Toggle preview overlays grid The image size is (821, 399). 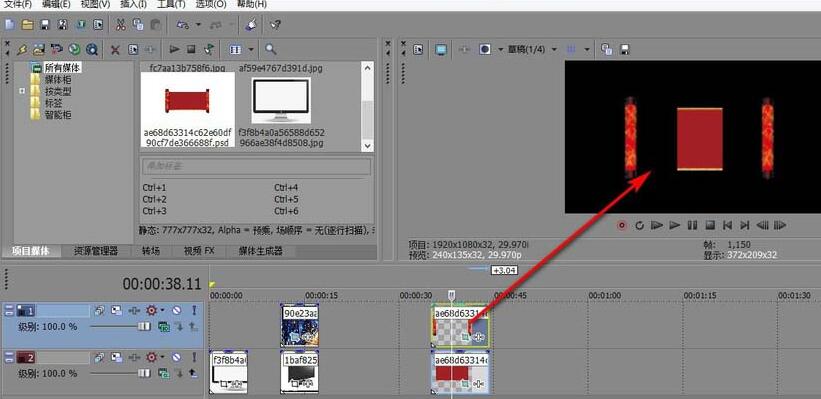click(x=571, y=49)
